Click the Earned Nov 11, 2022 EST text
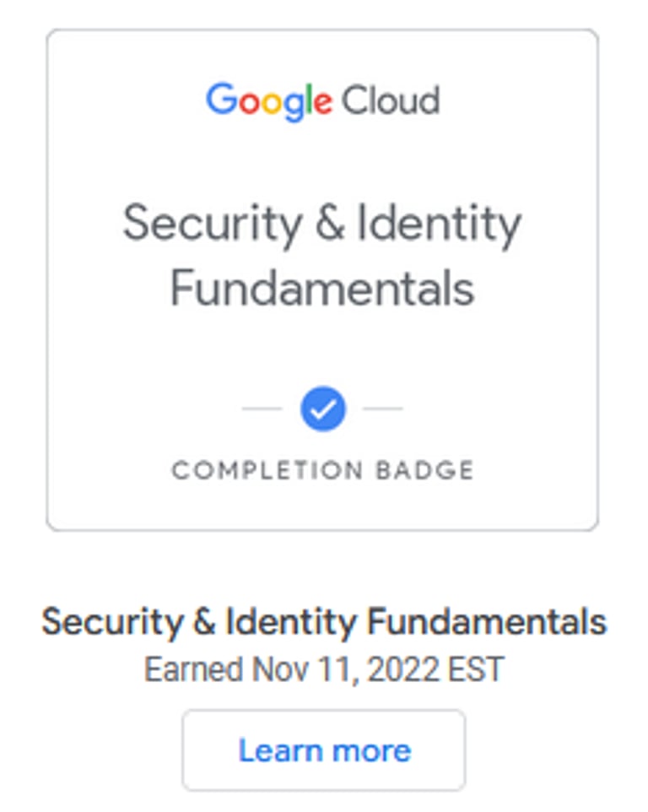This screenshot has height=812, width=648. tap(324, 670)
